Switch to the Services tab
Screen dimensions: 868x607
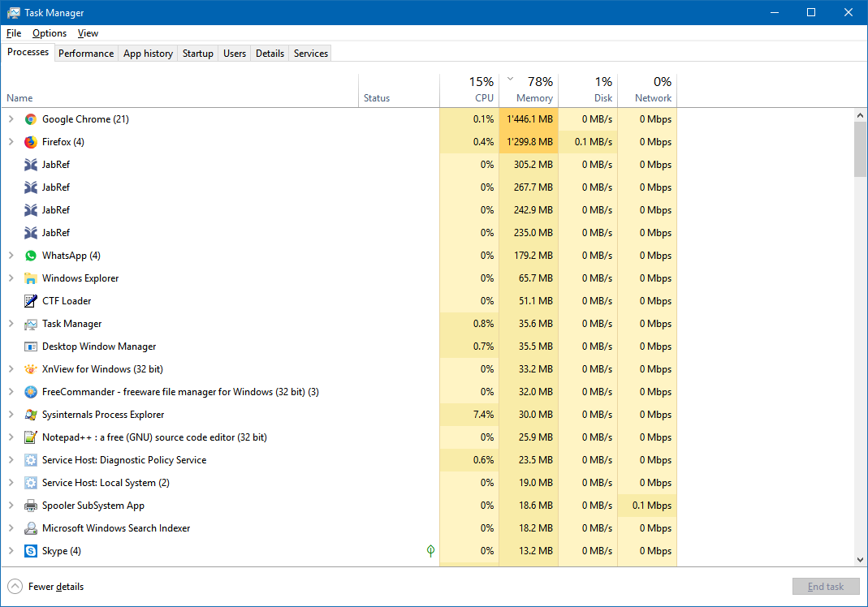[x=310, y=53]
